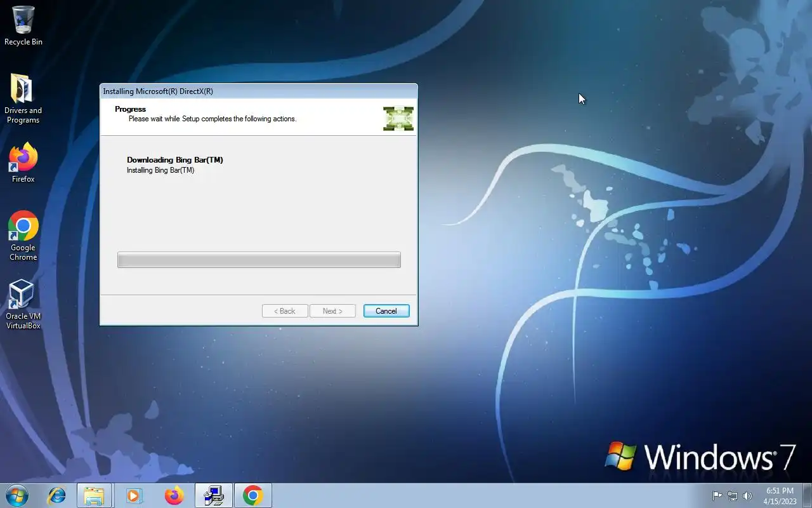Open the Action Center flag icon
Image resolution: width=812 pixels, height=508 pixels.
(717, 496)
